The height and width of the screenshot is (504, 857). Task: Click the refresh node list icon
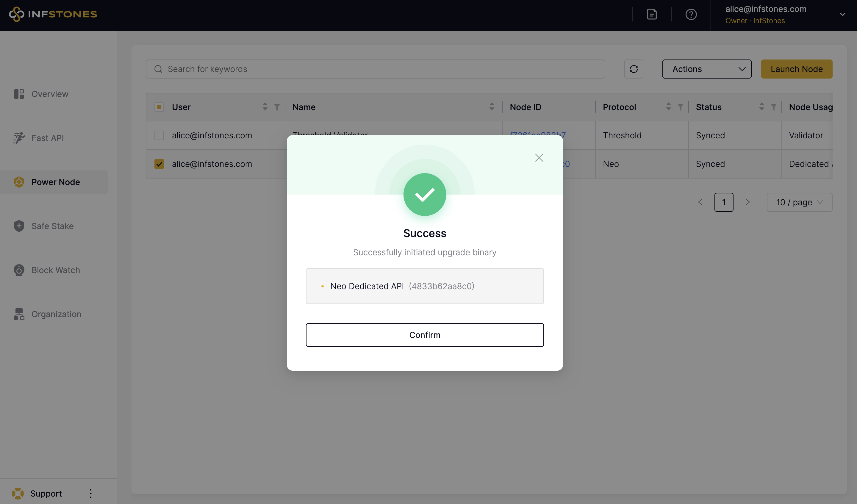[634, 69]
